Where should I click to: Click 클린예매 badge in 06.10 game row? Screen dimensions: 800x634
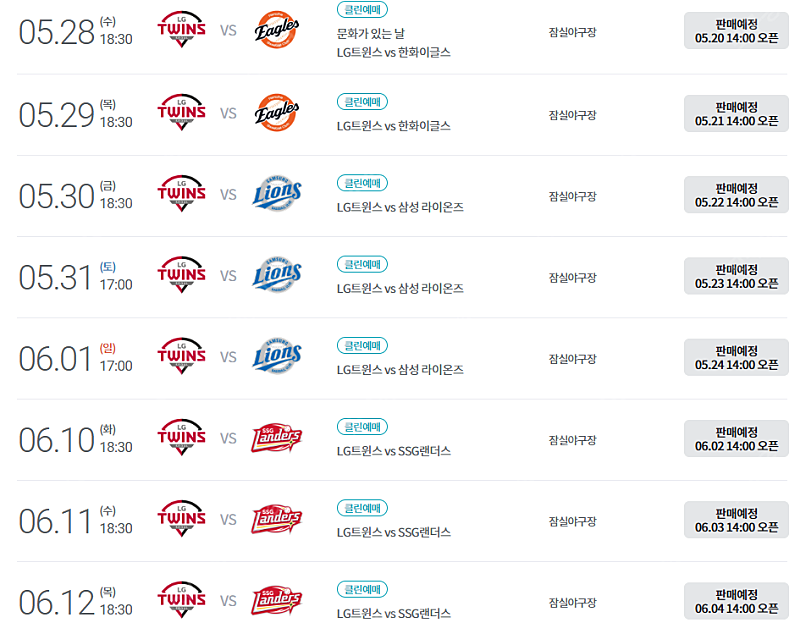tap(362, 427)
